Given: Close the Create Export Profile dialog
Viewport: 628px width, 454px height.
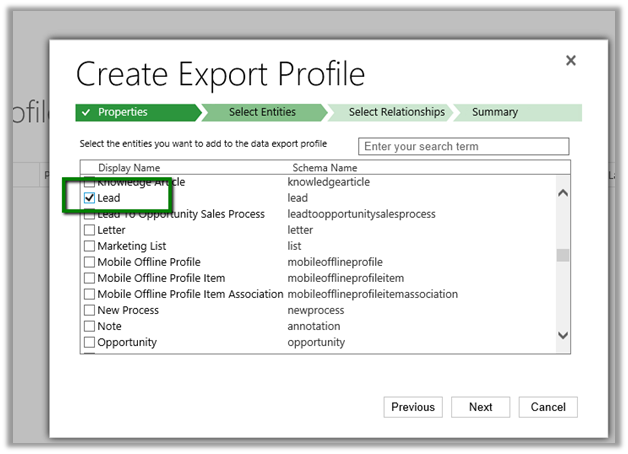Looking at the screenshot, I should tap(571, 61).
